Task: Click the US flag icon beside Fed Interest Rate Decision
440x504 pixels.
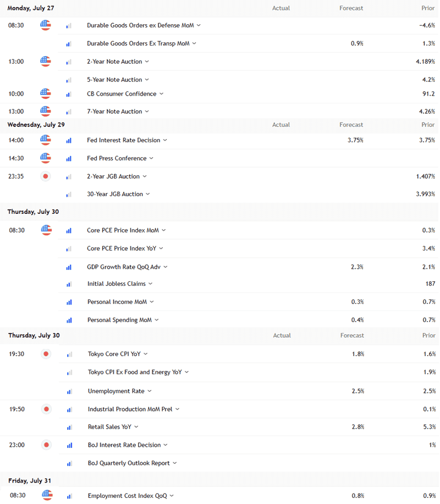Action: 45,140
